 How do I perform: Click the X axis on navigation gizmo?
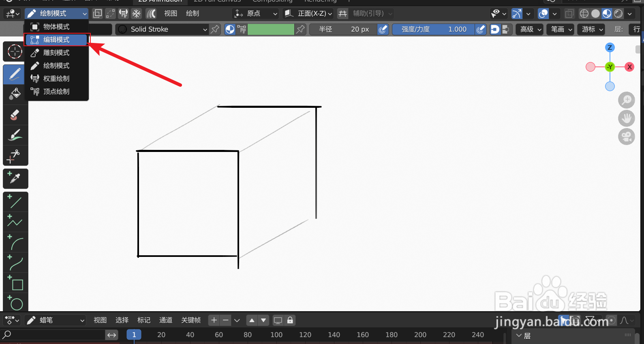pyautogui.click(x=629, y=67)
